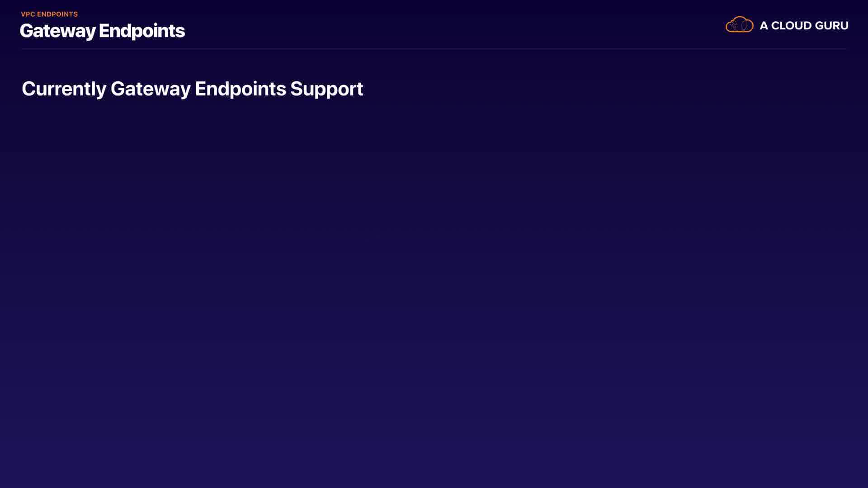Select the orange VPC text in the header
This screenshot has width=868, height=488.
click(28, 14)
